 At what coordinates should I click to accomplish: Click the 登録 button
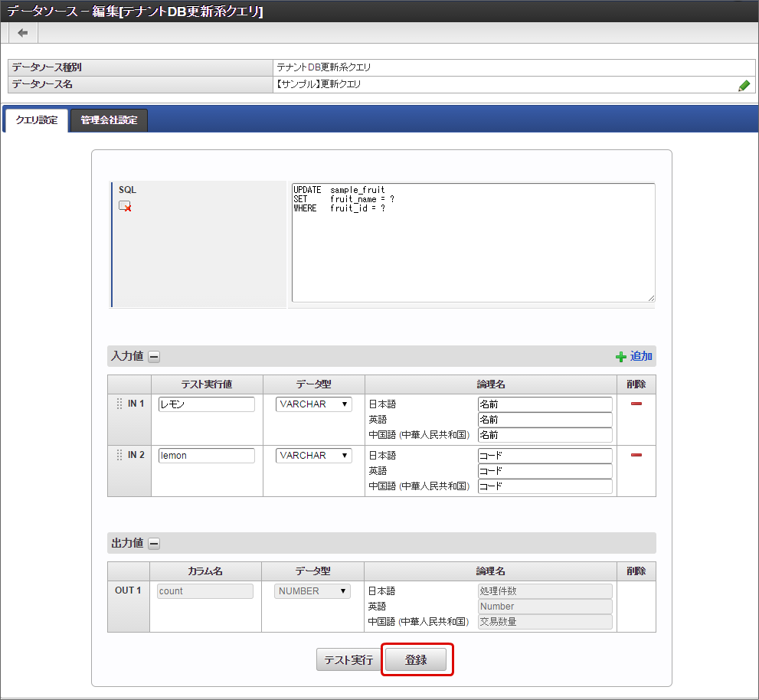coord(416,660)
